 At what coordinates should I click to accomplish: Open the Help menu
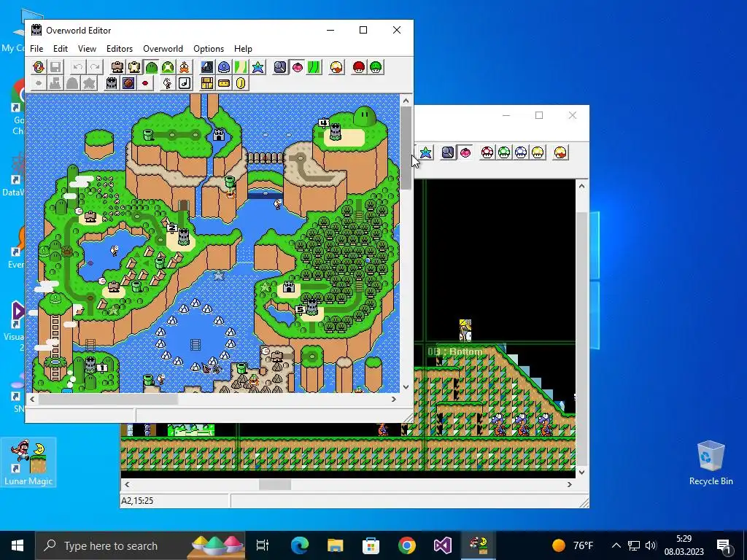pos(243,49)
